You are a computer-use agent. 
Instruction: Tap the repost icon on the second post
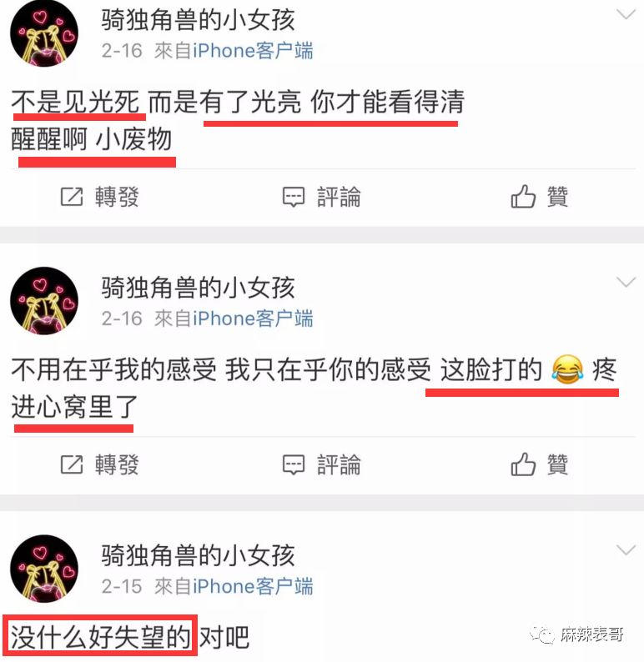(72, 464)
